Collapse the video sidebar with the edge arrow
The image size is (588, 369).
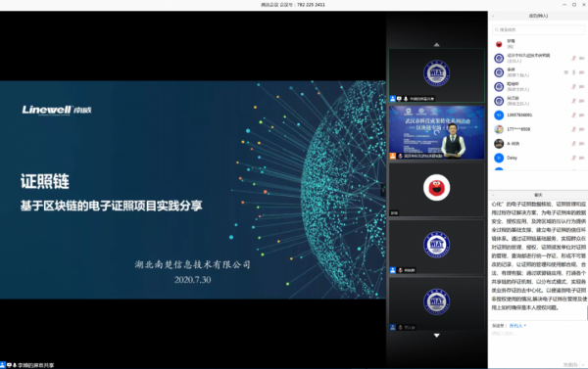(x=383, y=190)
